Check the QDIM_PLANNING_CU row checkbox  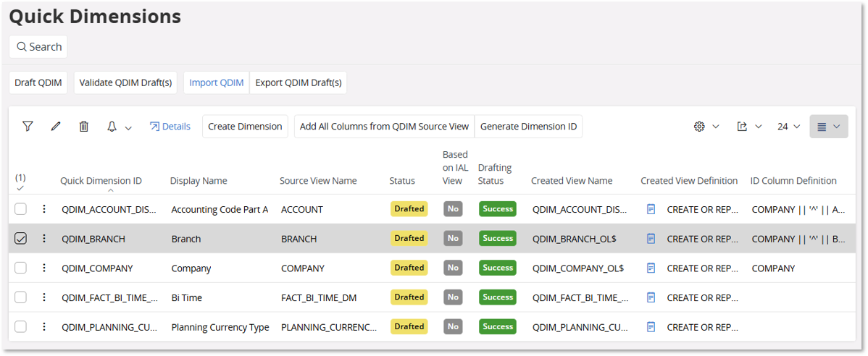20,327
